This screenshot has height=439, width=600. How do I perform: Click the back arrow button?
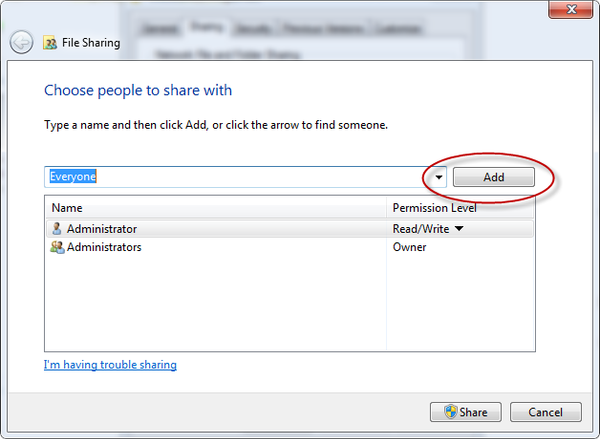pyautogui.click(x=21, y=43)
